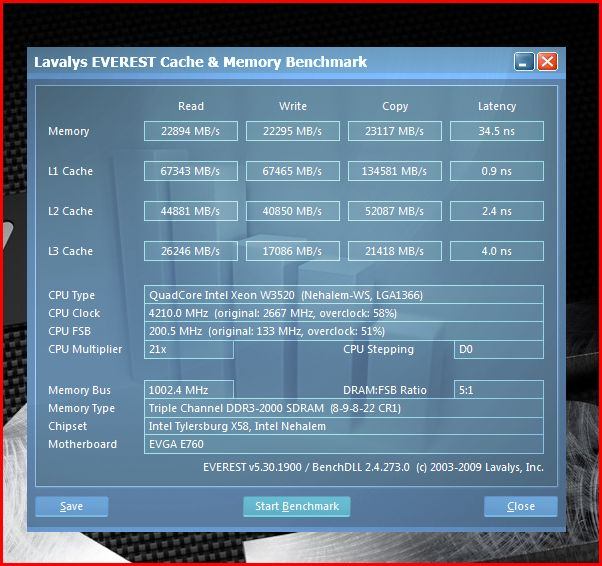Screen dimensions: 602x566
Task: Click the Motherboard field EVGA E760
Action: click(344, 444)
